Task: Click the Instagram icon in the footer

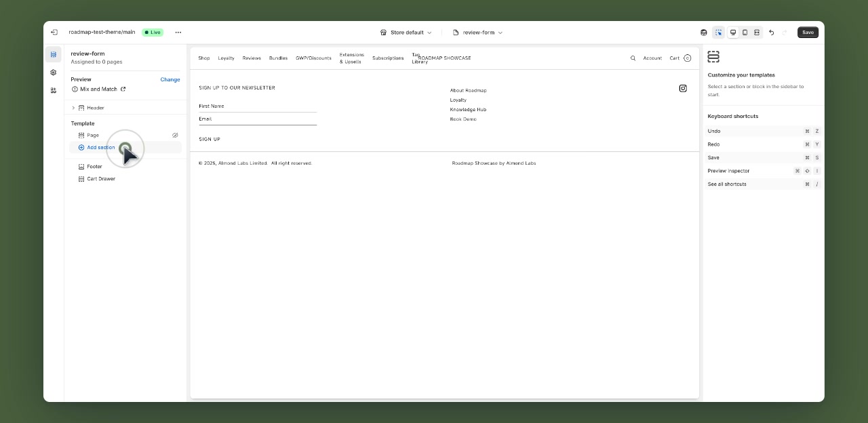Action: [x=683, y=88]
